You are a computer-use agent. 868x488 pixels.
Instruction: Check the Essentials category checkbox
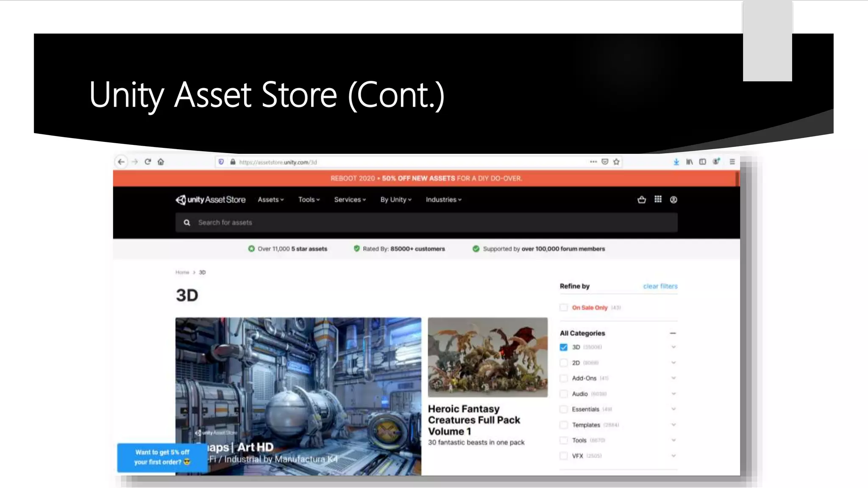point(564,409)
